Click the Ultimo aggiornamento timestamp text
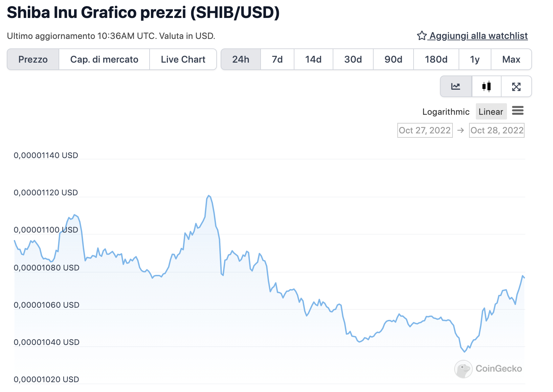 tap(111, 36)
